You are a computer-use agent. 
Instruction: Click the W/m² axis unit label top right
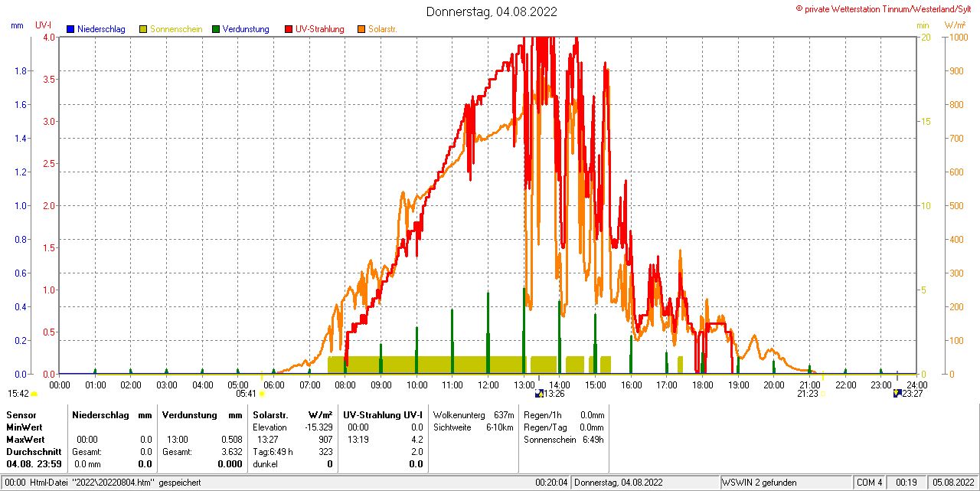(x=955, y=25)
